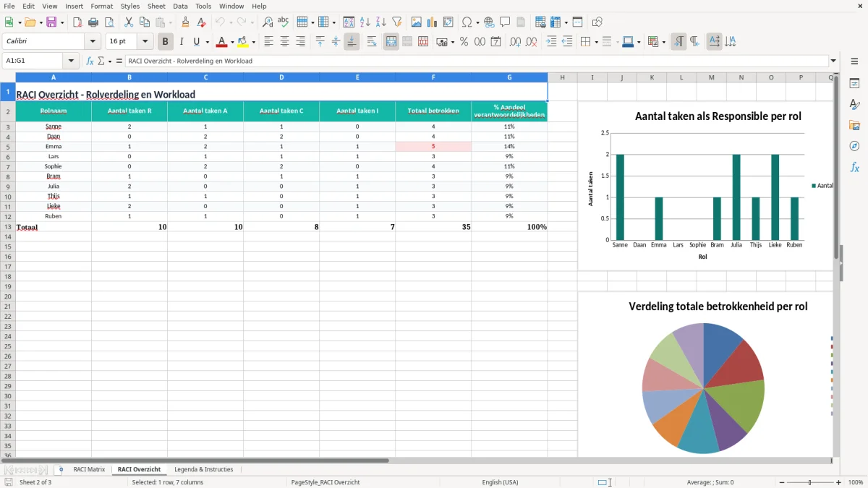Copy the selection

tap(145, 22)
